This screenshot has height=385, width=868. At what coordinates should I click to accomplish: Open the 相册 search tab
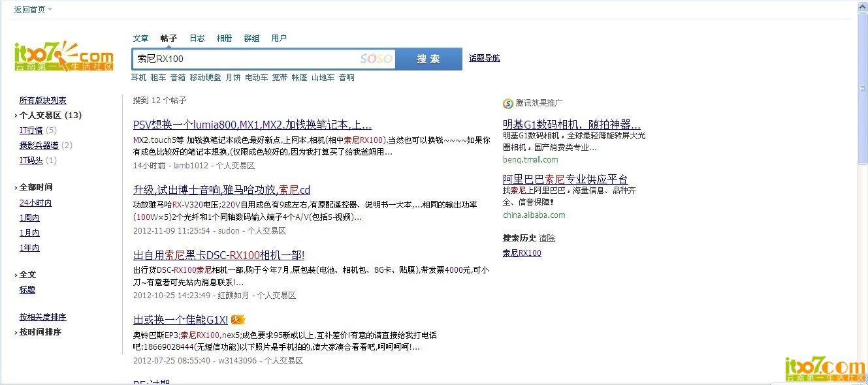[224, 38]
